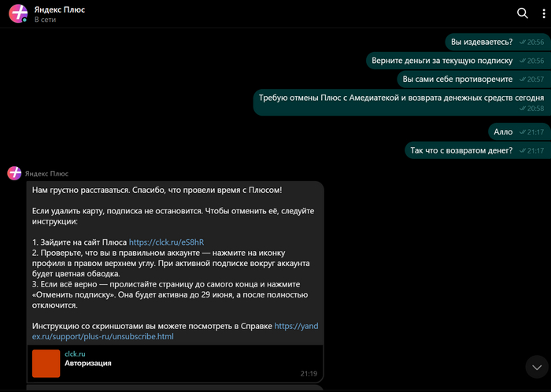551x392 pixels.
Task: Jump to latest messages with down-chevron button
Action: pyautogui.click(x=537, y=367)
